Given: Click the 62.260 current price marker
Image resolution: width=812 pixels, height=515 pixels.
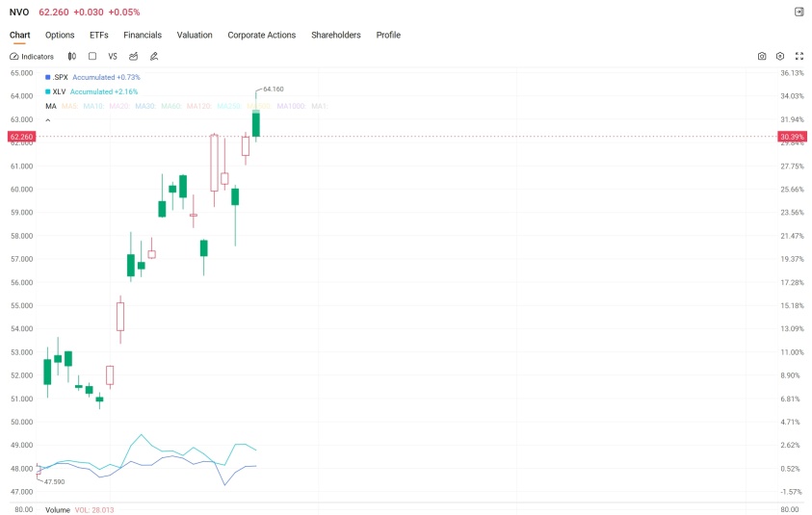Looking at the screenshot, I should [22, 137].
